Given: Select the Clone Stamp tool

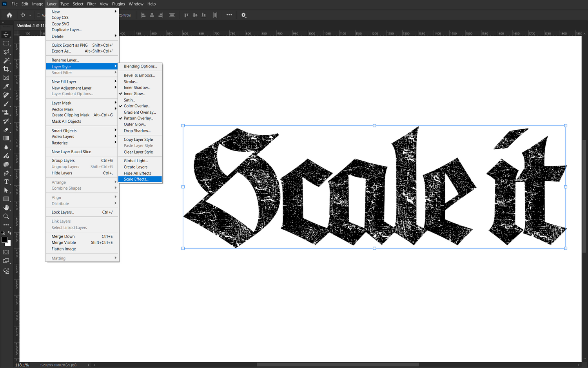Looking at the screenshot, I should 6,112.
